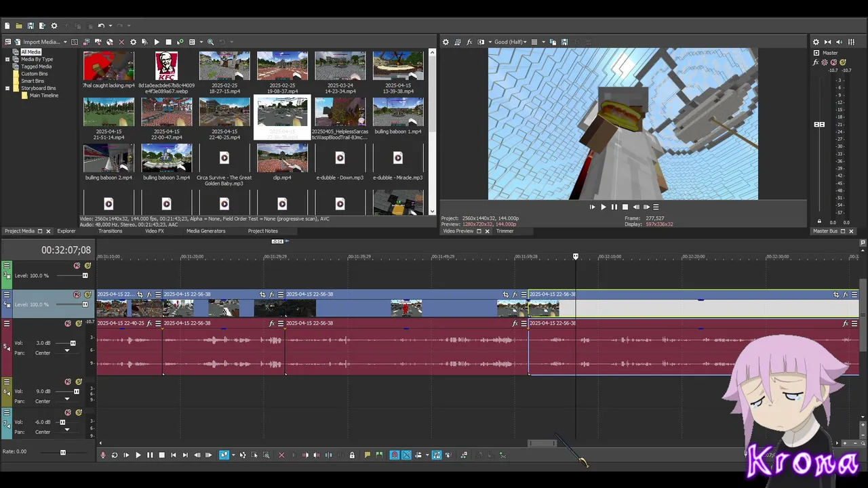Open the Import Media dropdown arrow
This screenshot has width=868, height=488.
[65, 42]
